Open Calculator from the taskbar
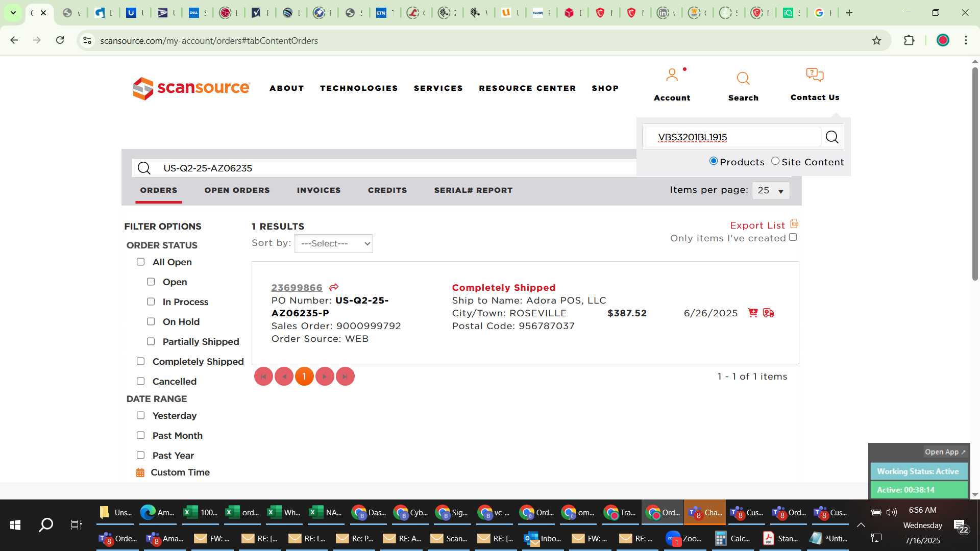980x551 pixels. point(732,538)
